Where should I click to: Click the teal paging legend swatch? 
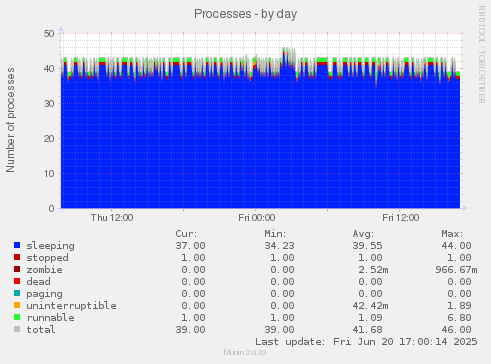pos(17,293)
